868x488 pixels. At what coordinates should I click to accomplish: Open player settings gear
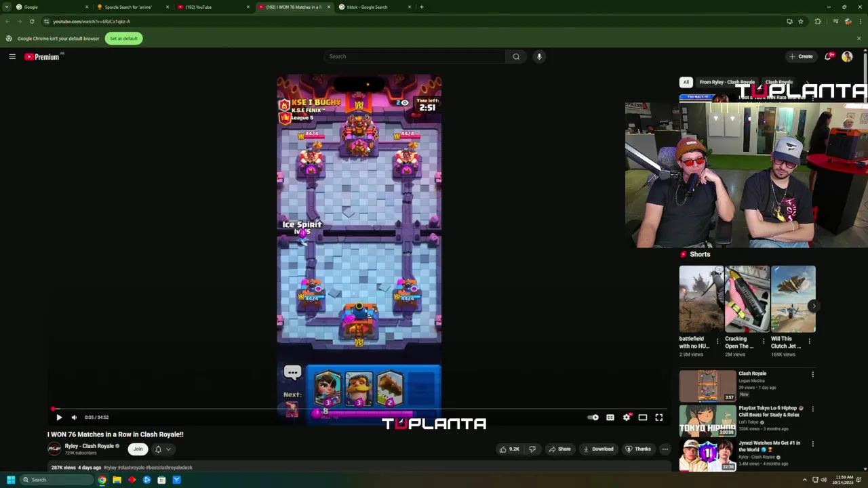[x=627, y=418]
